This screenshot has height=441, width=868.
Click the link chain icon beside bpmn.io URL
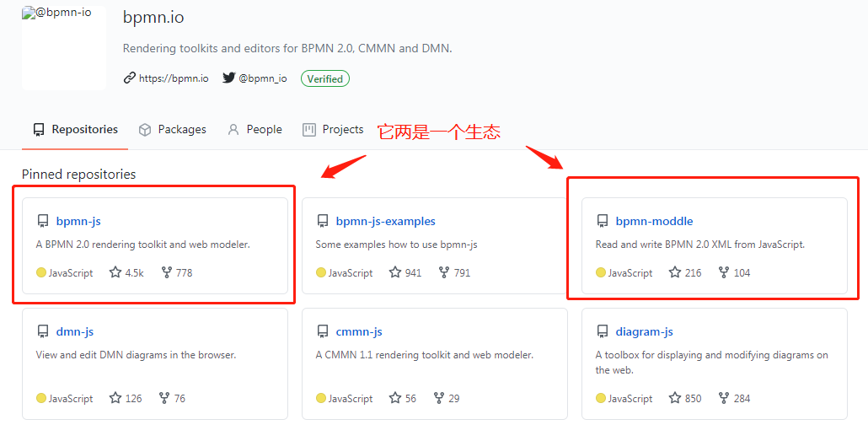pos(130,78)
